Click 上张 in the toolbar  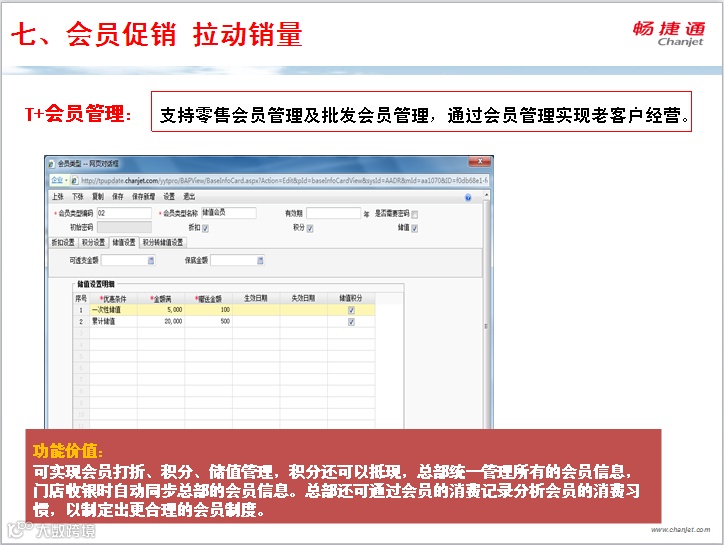[x=58, y=197]
